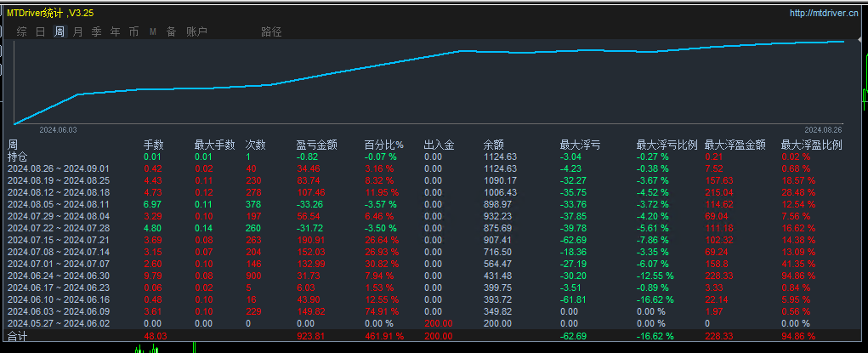Viewport: 868px width, 353px height.
Task: Click the 最大浮盈金额 column header
Action: click(735, 145)
